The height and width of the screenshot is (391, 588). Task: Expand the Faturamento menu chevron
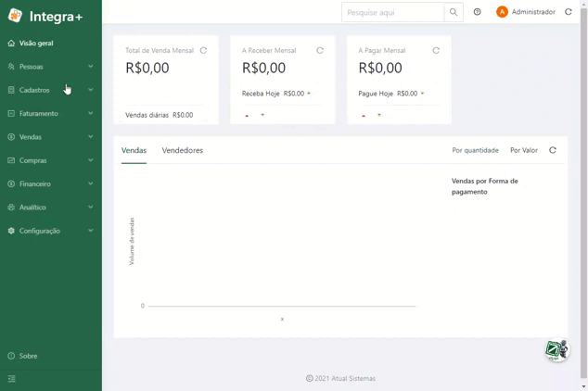(x=90, y=113)
